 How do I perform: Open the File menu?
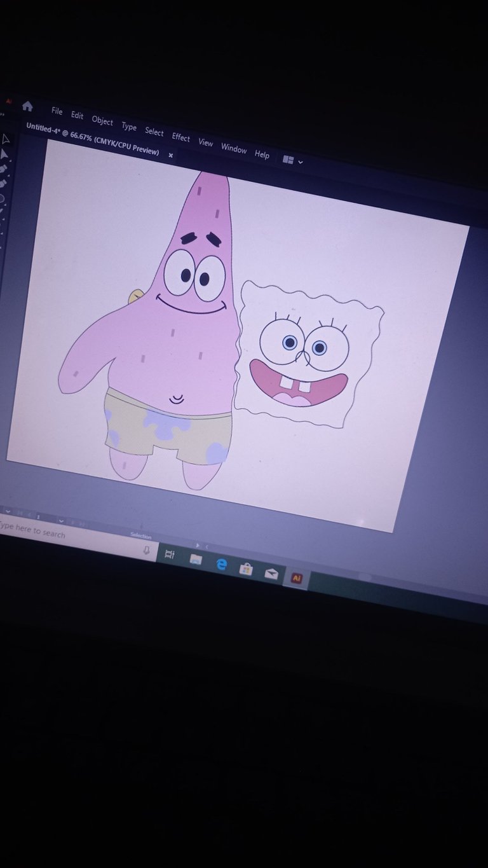click(57, 111)
